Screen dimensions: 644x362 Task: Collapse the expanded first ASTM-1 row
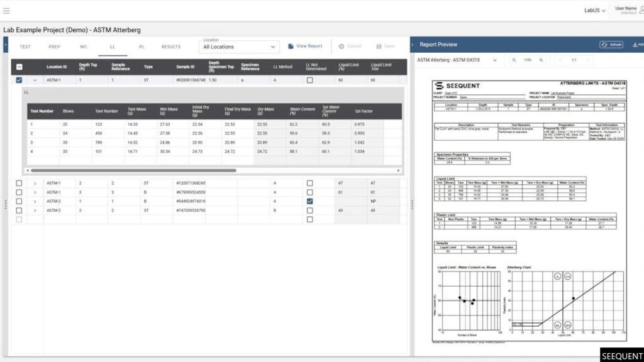(x=35, y=80)
